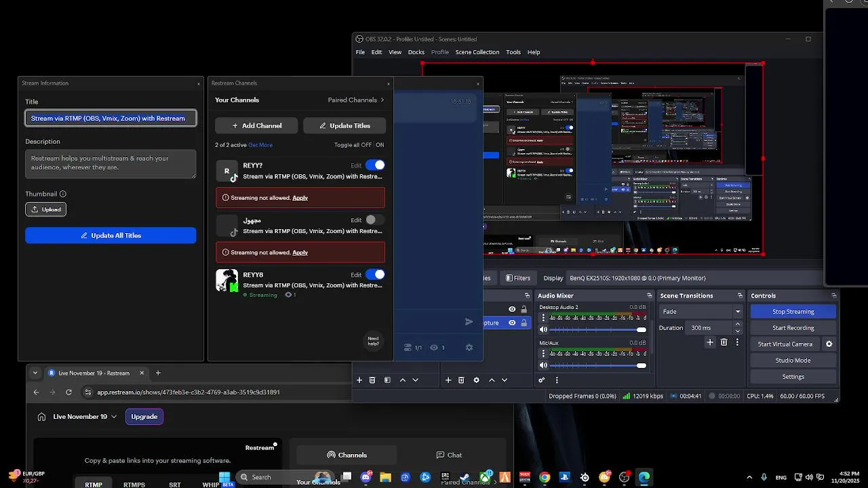868x488 pixels.
Task: Show hidden system tray icons
Action: (x=749, y=477)
